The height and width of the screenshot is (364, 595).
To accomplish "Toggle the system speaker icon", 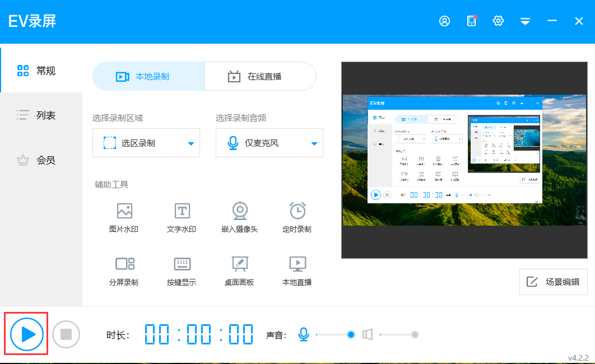I will point(368,334).
